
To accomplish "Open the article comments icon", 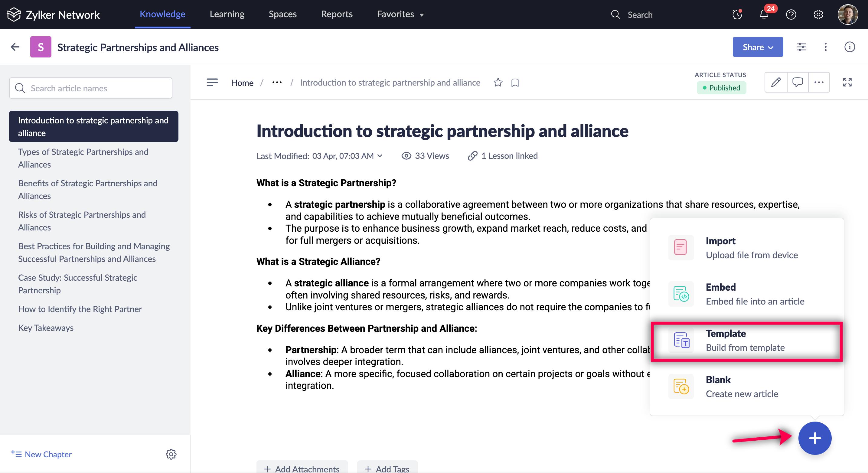I will coord(797,82).
